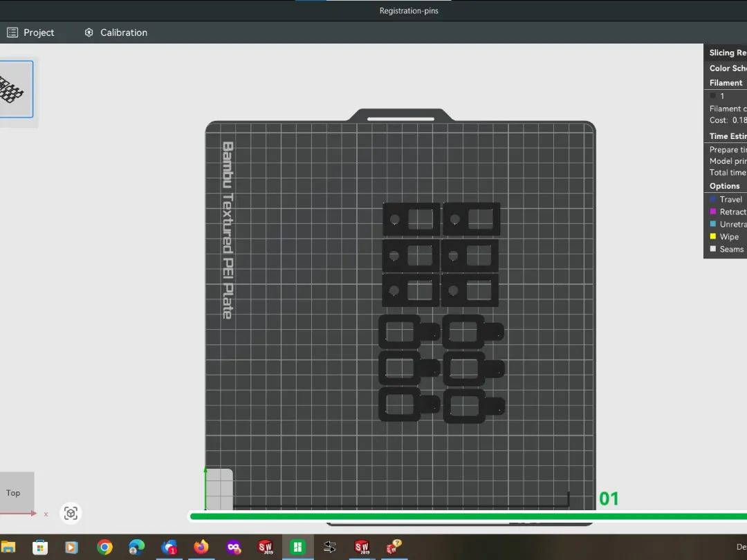Toggle Wipe visibility option
747x560 pixels.
[725, 236]
